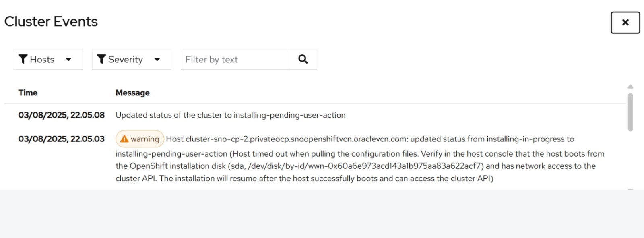Select the 22.05.03 warning event timestamp
The width and height of the screenshot is (644, 238).
tap(61, 139)
